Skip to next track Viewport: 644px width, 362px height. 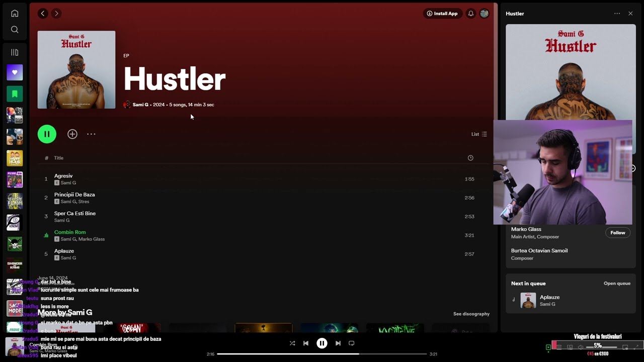338,343
